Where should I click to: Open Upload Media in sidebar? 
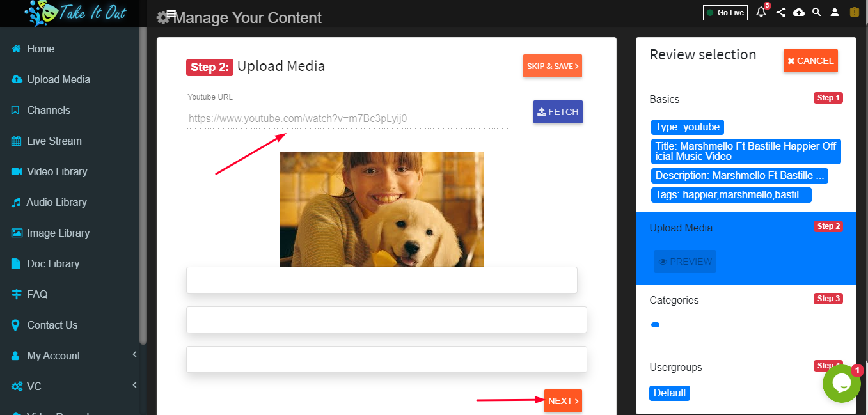59,79
